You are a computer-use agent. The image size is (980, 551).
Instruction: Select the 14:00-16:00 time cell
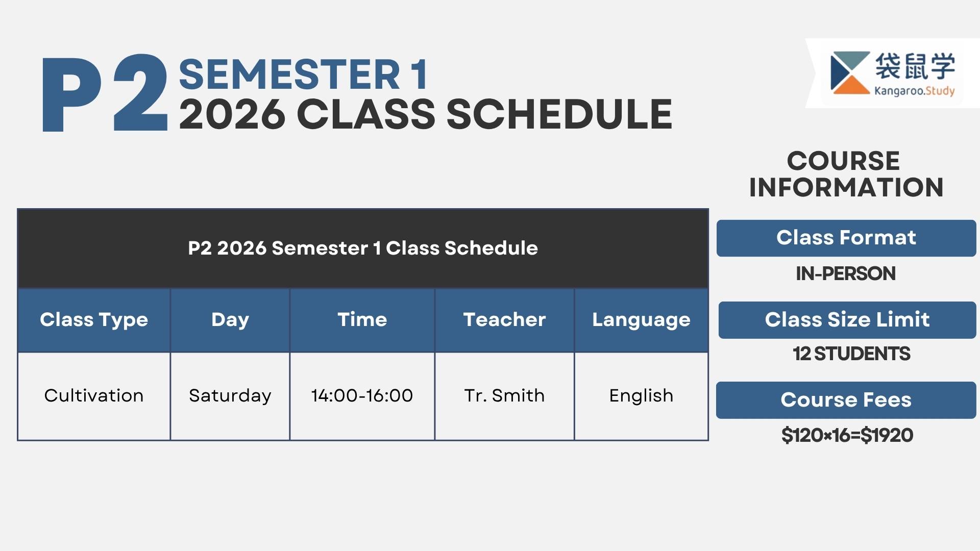click(362, 396)
